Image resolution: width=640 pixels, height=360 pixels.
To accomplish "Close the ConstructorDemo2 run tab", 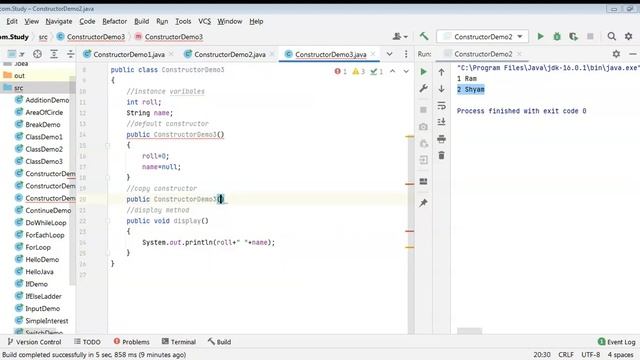I will click(x=519, y=54).
